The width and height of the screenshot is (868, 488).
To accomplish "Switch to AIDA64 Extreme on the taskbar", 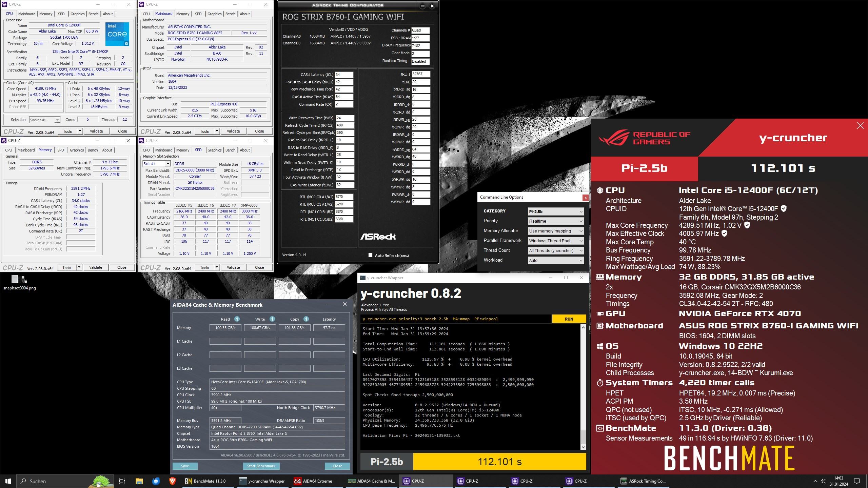I will click(317, 481).
